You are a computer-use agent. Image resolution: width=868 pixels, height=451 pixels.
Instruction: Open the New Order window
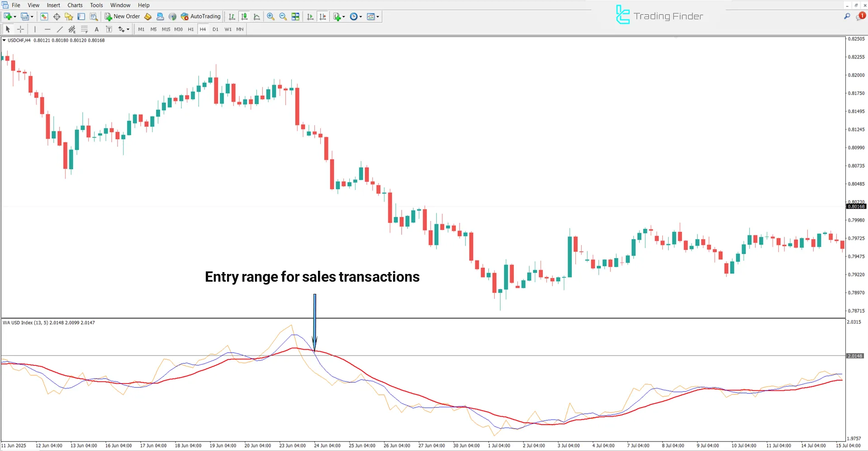[x=122, y=16]
